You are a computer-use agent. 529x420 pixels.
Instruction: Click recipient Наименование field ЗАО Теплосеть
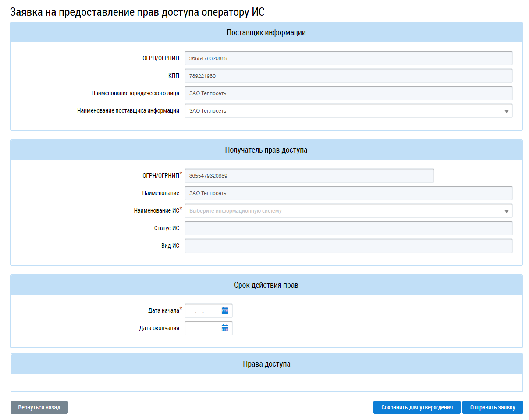tap(348, 193)
